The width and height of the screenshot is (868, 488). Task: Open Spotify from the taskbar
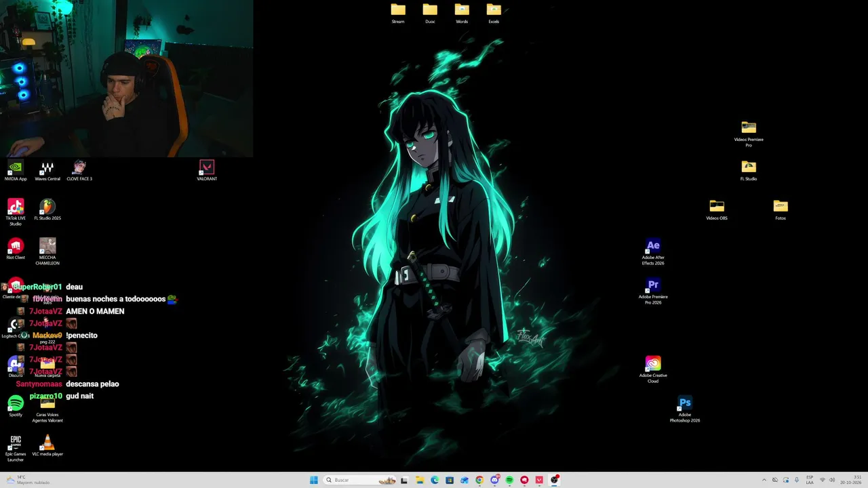(509, 480)
